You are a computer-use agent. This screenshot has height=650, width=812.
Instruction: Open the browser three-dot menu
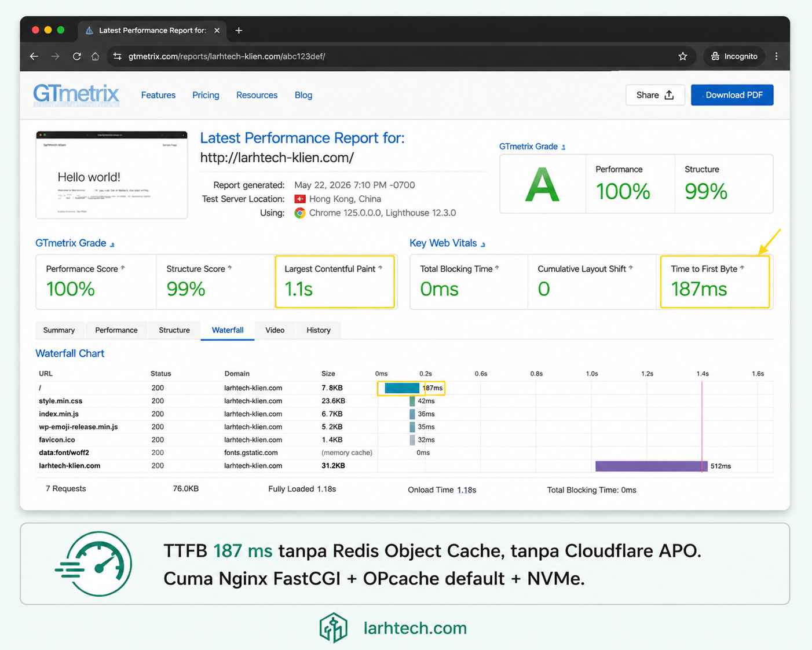[x=776, y=56]
